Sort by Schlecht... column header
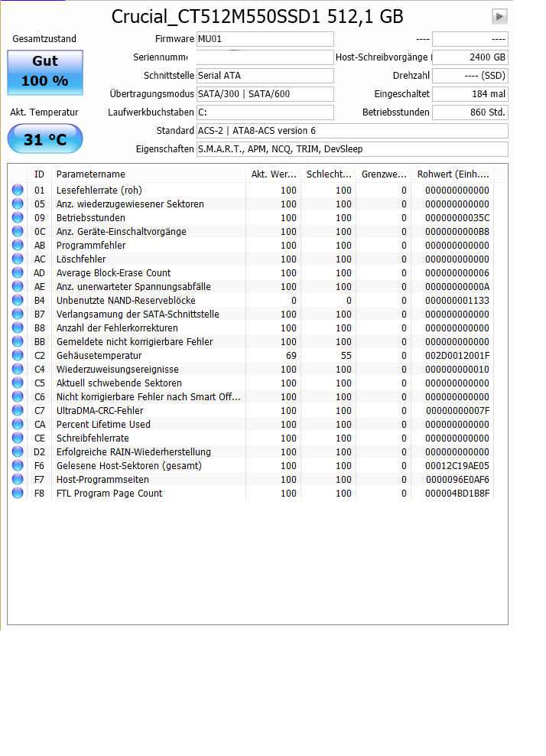The image size is (546, 756). tap(329, 174)
